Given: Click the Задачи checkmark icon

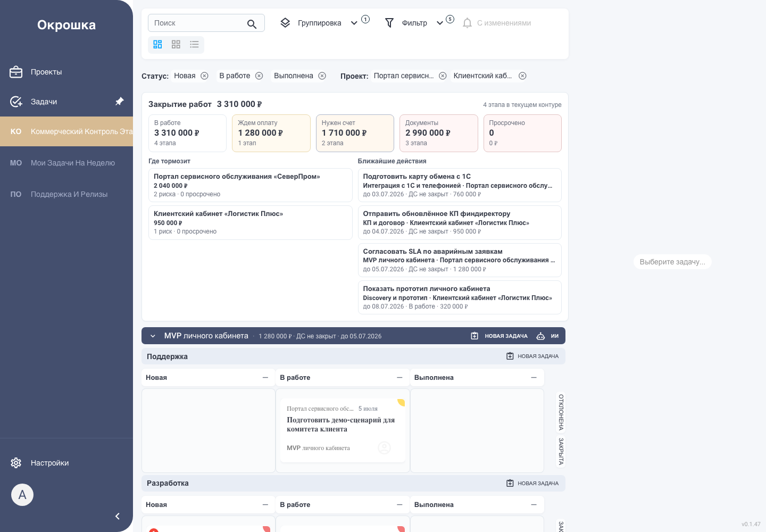Looking at the screenshot, I should tap(16, 102).
